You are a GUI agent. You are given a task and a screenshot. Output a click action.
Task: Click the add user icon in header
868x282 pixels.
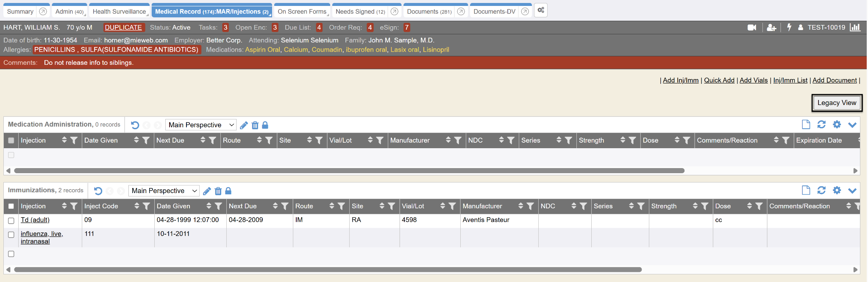[x=771, y=28]
